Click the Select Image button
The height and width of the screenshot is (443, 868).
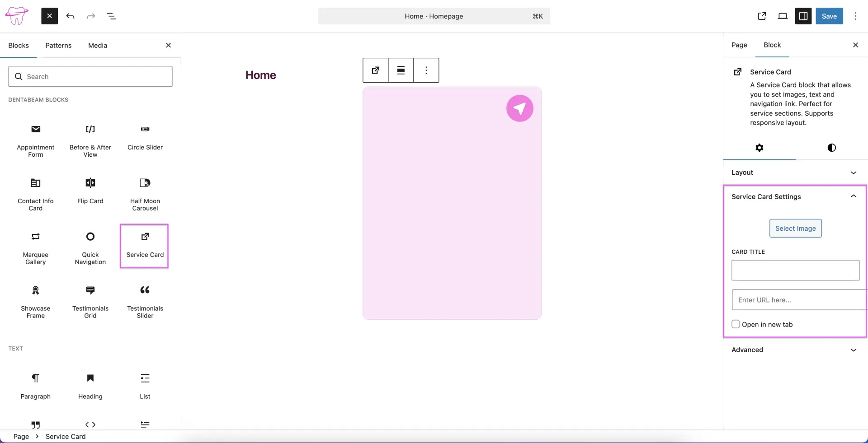pos(796,228)
